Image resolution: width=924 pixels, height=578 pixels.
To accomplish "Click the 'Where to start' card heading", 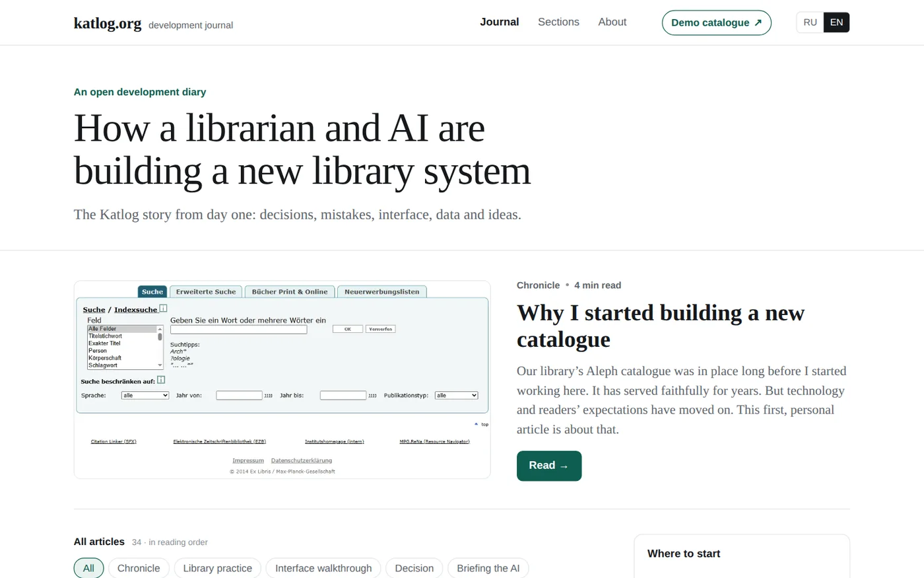I will point(684,554).
